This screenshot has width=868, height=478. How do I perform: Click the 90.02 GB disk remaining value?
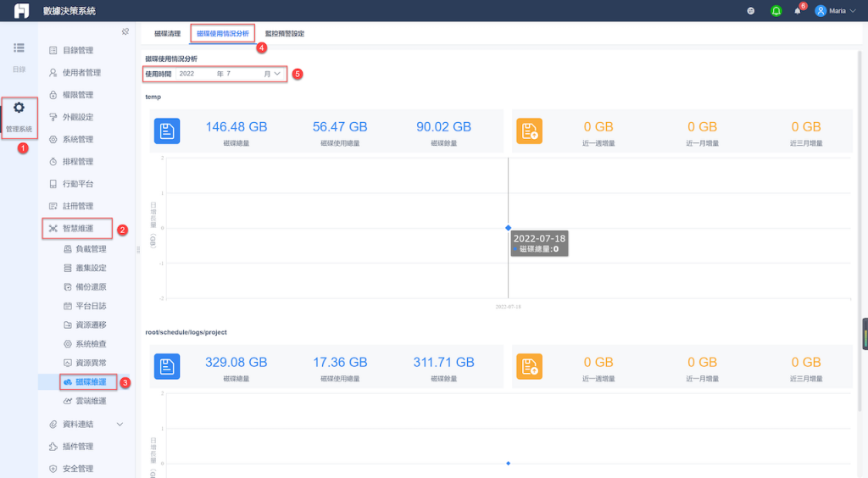click(443, 126)
